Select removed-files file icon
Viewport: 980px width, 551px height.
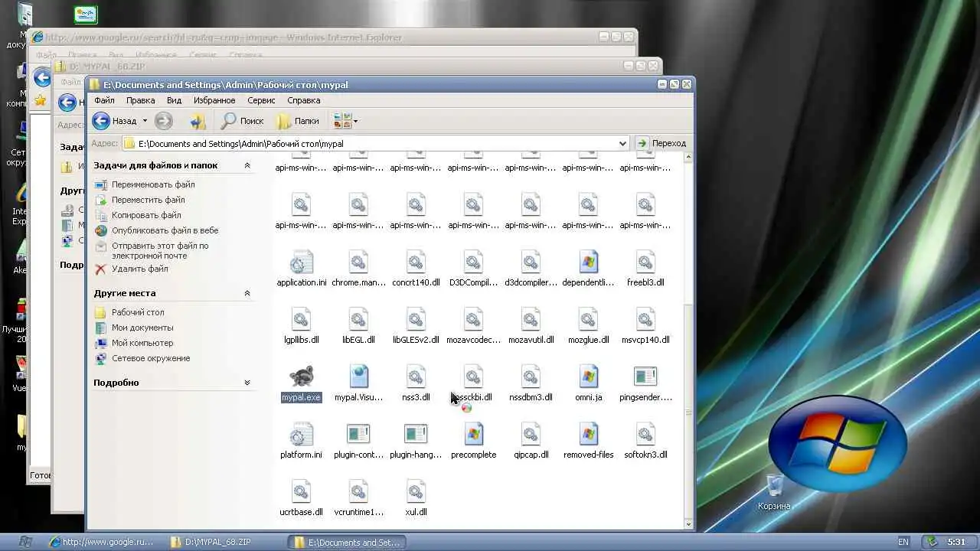click(x=588, y=433)
